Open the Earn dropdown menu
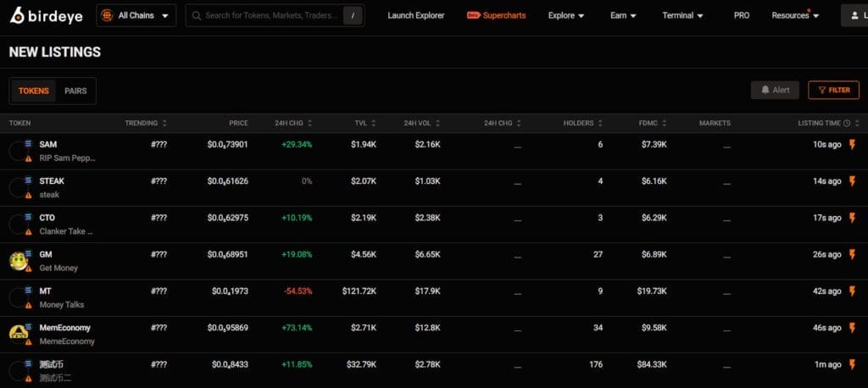The image size is (868, 388). tap(623, 15)
